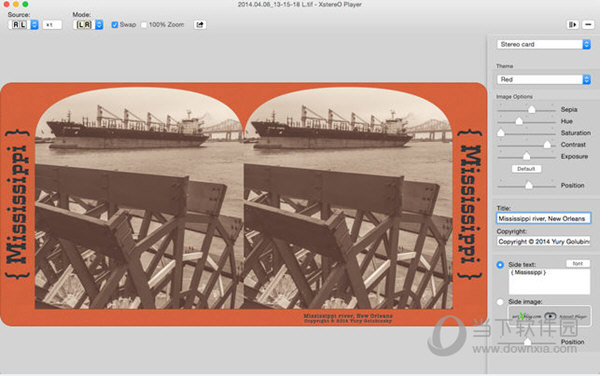Open the Theme Red dropdown
600x376 pixels.
(x=543, y=80)
